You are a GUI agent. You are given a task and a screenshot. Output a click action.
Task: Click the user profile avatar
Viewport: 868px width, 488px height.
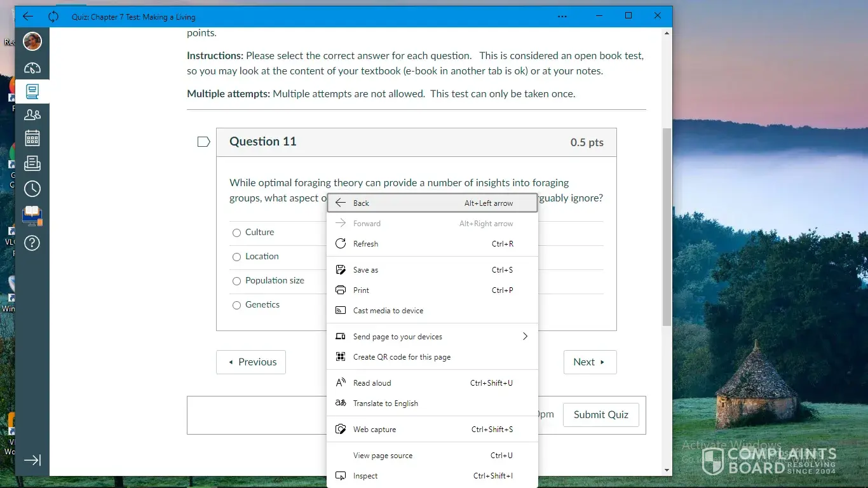click(32, 41)
